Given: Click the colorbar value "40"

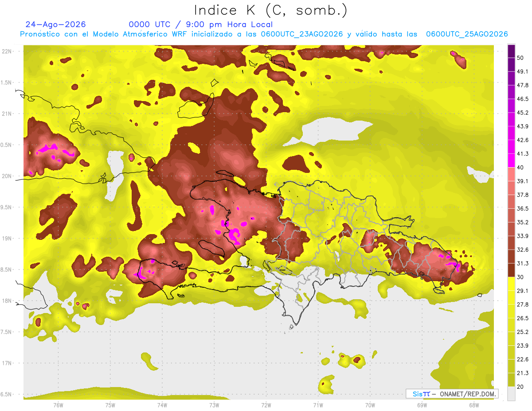Looking at the screenshot, I should 520,168.
